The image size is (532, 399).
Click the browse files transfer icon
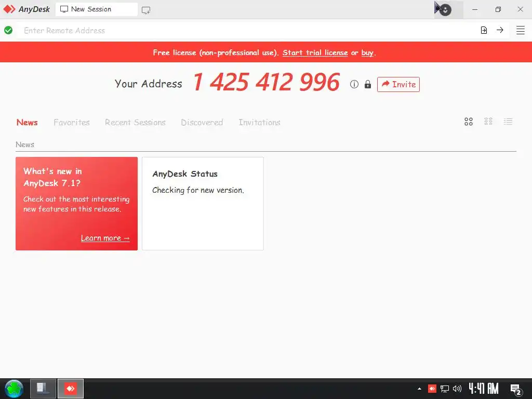(x=484, y=30)
